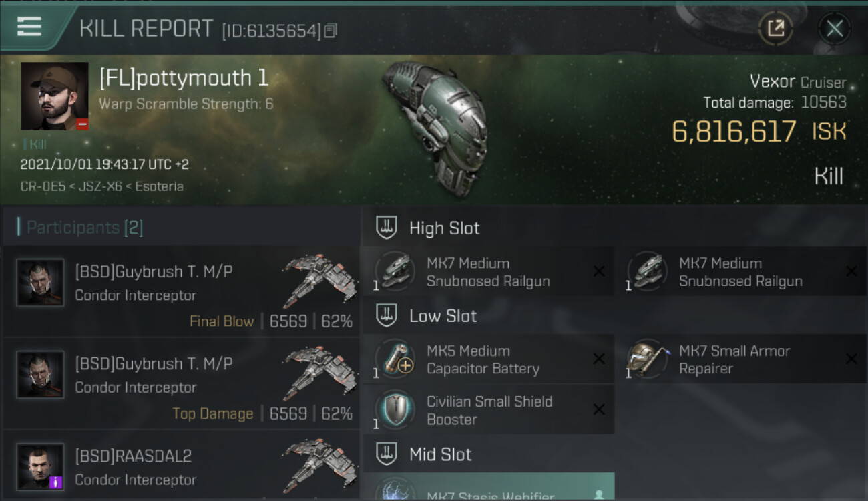The image size is (868, 501).
Task: Close the kill report window
Action: point(835,29)
